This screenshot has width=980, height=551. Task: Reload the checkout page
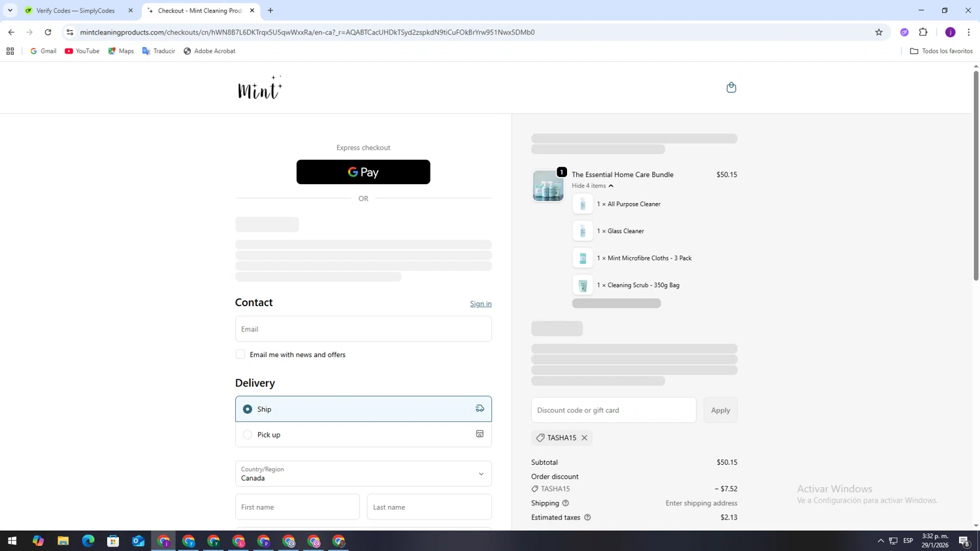tap(48, 32)
